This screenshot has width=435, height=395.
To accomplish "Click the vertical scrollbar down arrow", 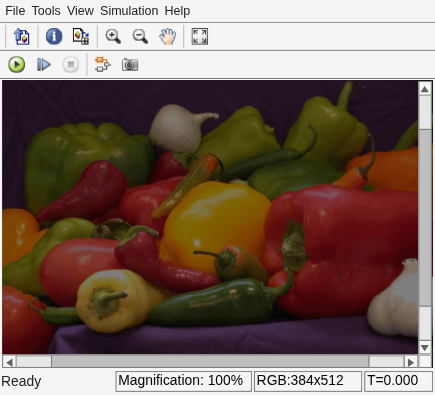I will [x=425, y=347].
